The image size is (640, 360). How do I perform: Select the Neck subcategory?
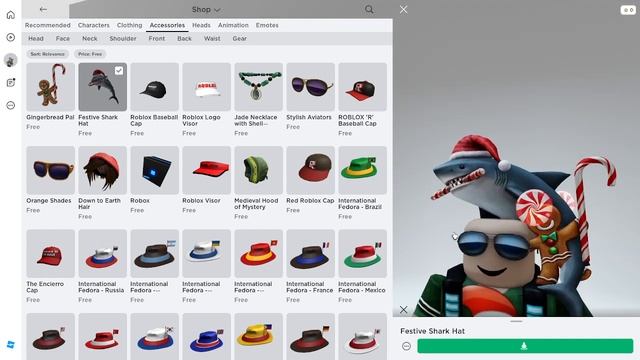pyautogui.click(x=89, y=38)
